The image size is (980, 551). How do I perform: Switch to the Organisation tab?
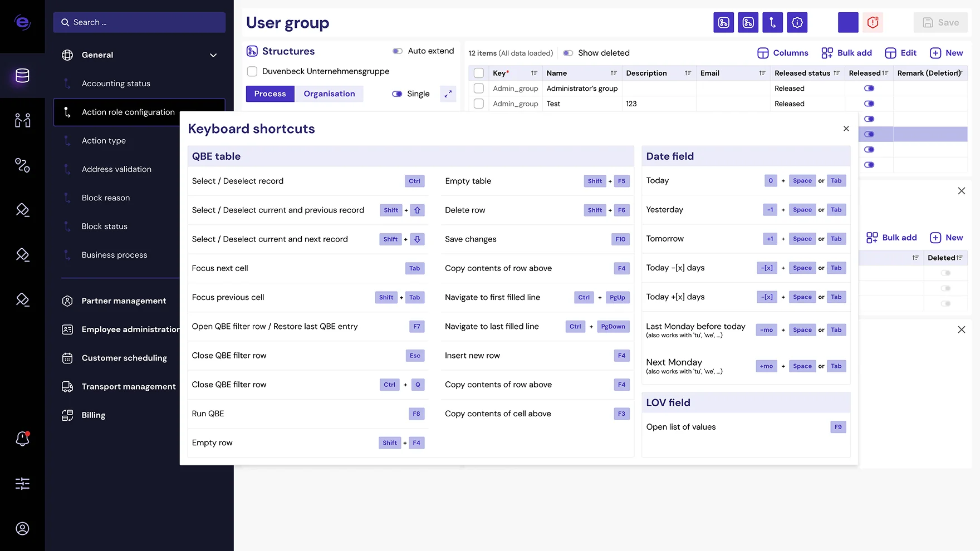329,94
